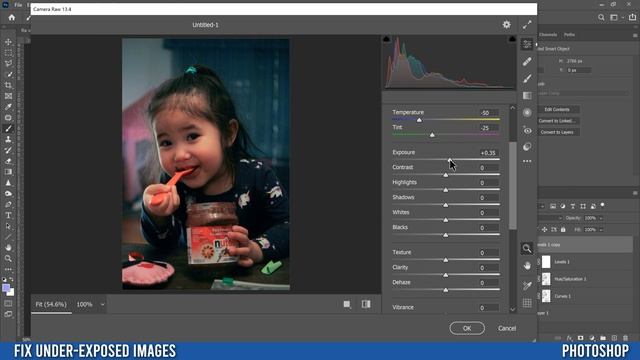Cancel the Camera Raw dialog

coord(507,328)
